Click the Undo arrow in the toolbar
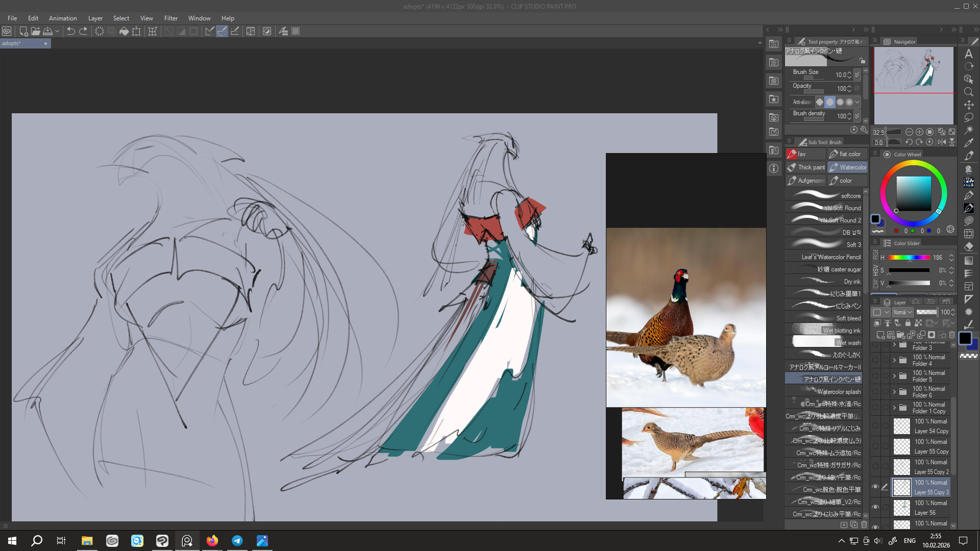The width and height of the screenshot is (980, 551). pos(70,31)
